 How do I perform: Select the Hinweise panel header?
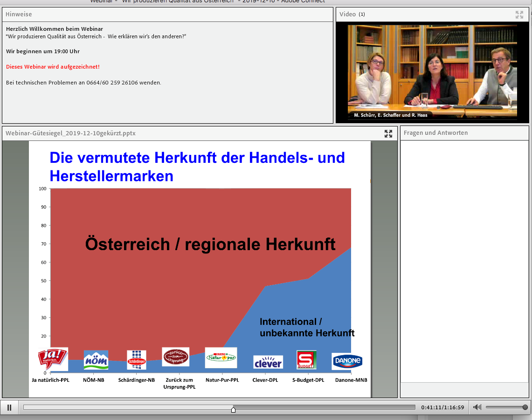click(x=19, y=14)
